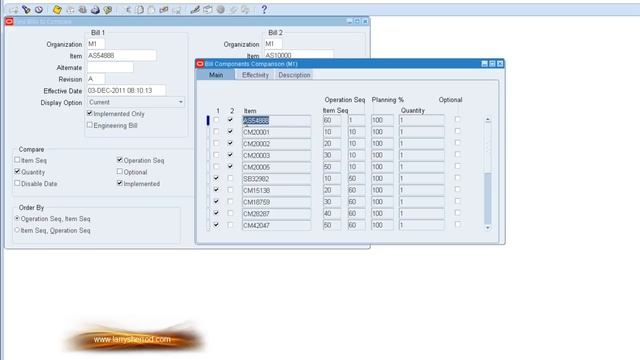Screen dimensions: 640x360
Task: Click the Translations globe toolbar icon
Action: pos(220,9)
